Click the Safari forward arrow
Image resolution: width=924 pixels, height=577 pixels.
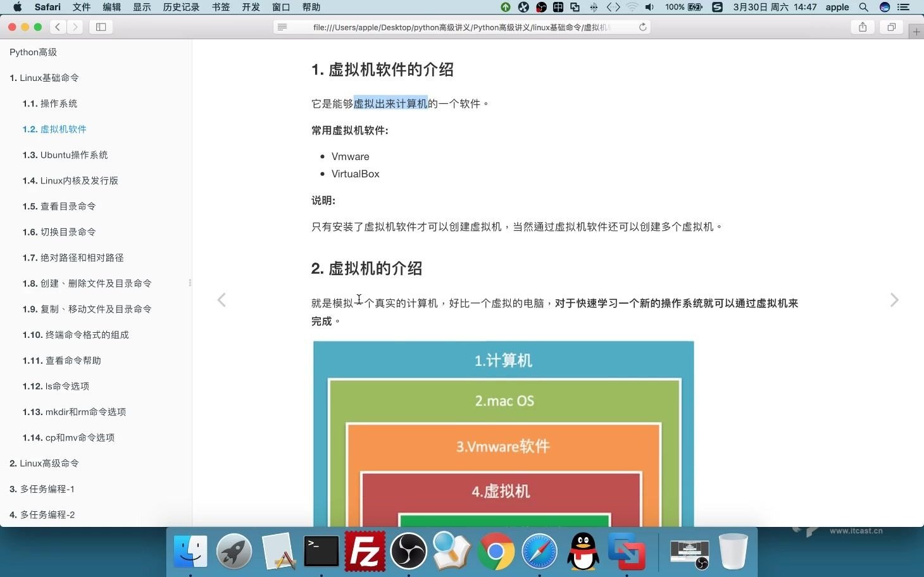tap(75, 27)
